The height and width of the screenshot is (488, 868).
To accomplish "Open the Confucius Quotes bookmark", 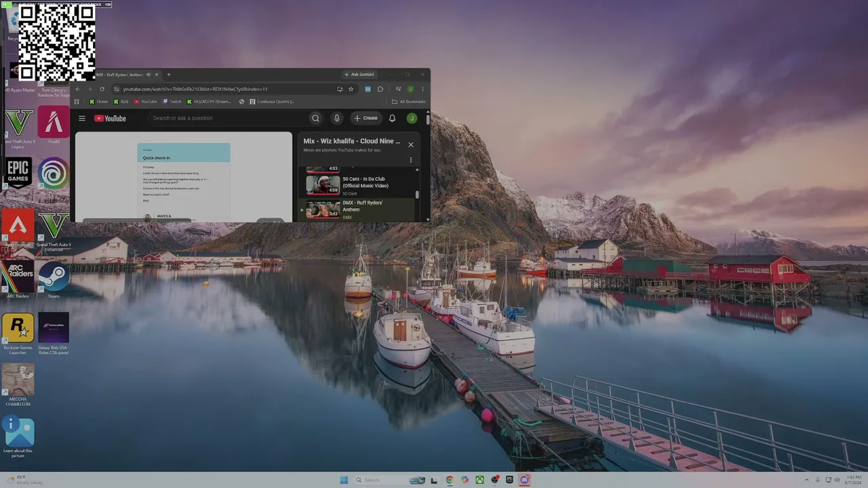I will coord(272,102).
